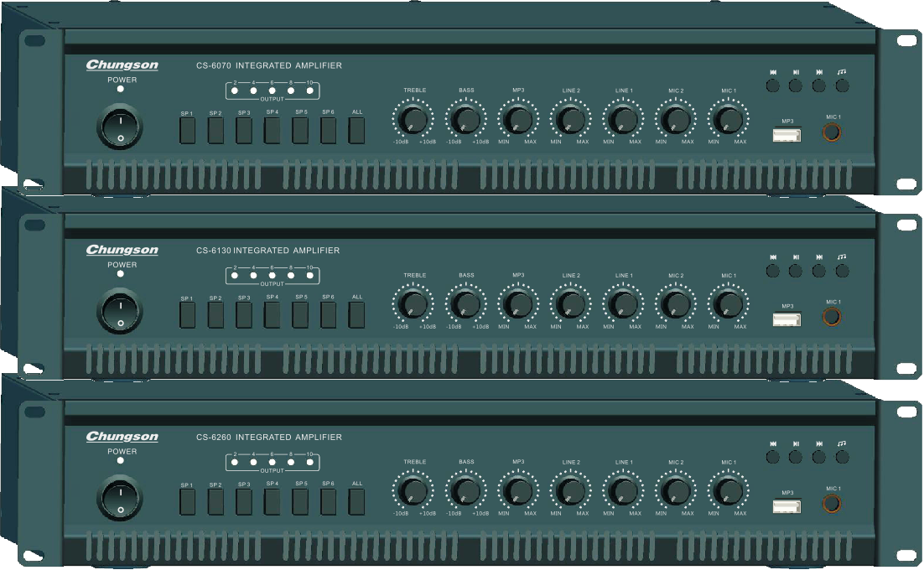Select ALL zones button on CS-6130

[356, 316]
